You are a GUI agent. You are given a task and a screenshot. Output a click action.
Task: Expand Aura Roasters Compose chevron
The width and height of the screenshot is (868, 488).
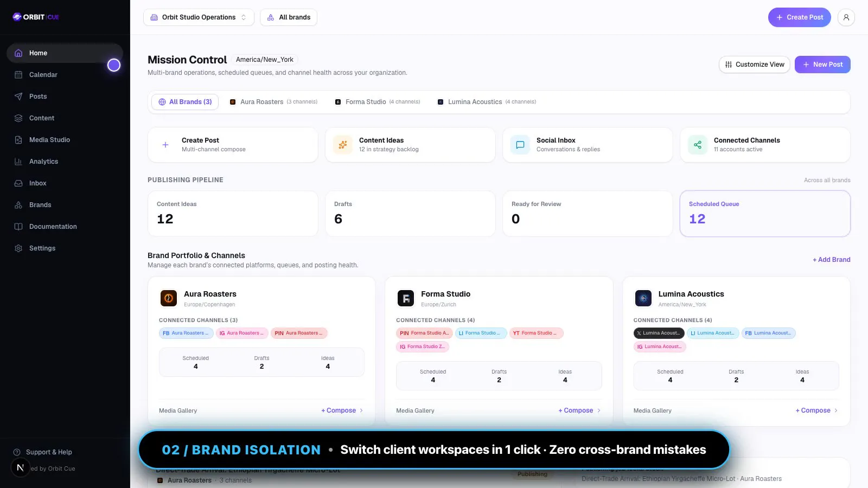(x=361, y=410)
